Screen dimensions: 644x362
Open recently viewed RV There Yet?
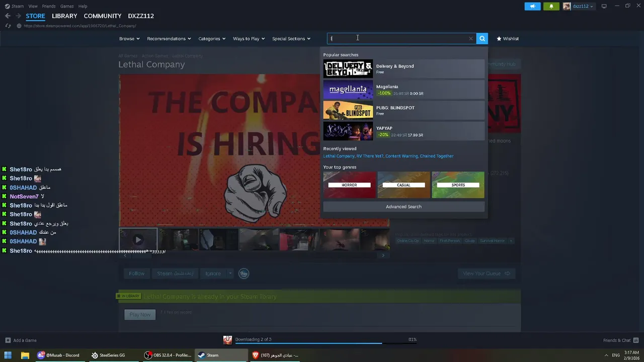click(x=370, y=156)
